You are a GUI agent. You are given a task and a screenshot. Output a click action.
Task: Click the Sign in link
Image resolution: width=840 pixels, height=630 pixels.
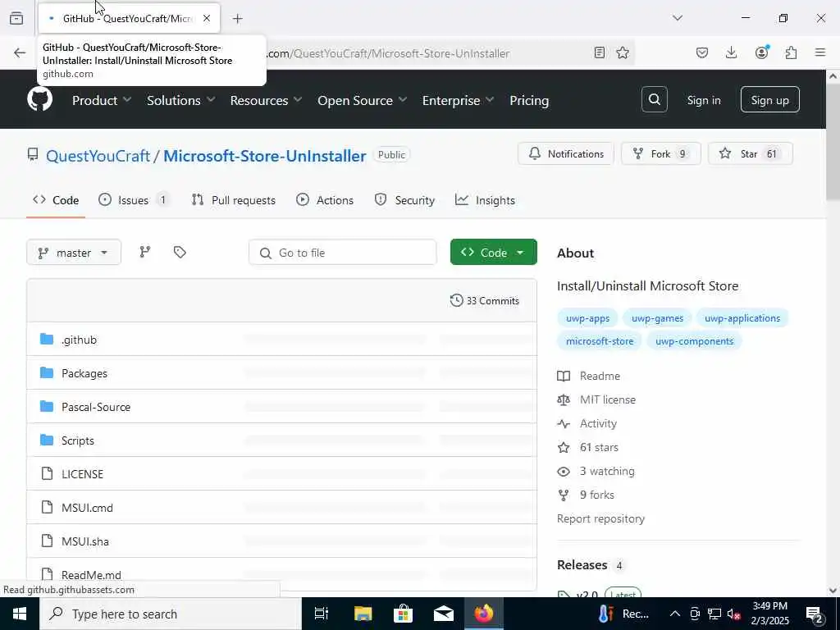pyautogui.click(x=703, y=100)
